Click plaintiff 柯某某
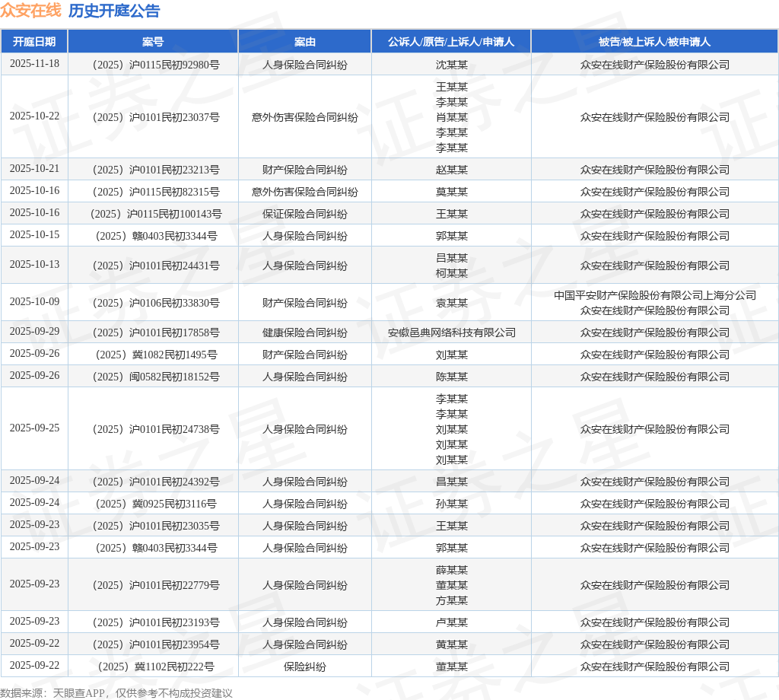The image size is (779, 700). [x=452, y=273]
